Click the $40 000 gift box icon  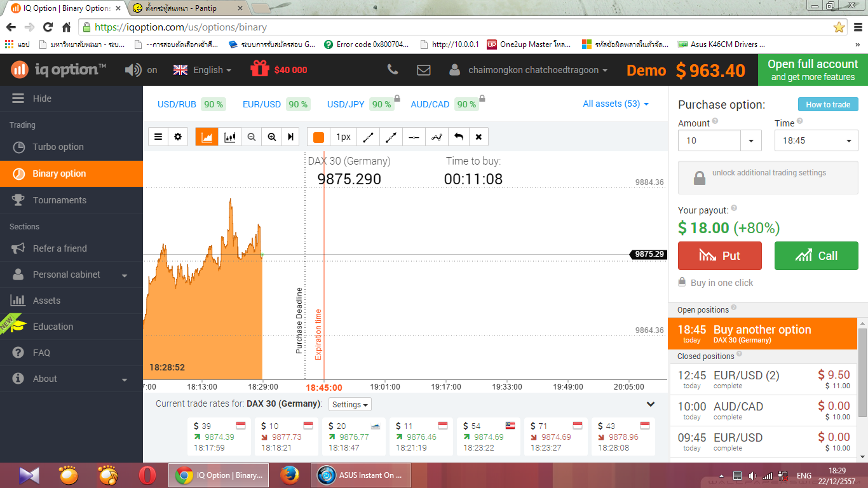click(259, 69)
